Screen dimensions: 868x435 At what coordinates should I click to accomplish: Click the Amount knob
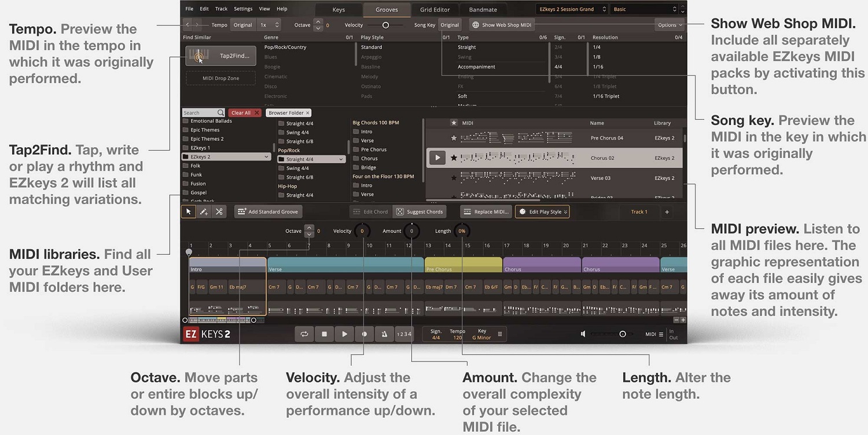pyautogui.click(x=411, y=231)
